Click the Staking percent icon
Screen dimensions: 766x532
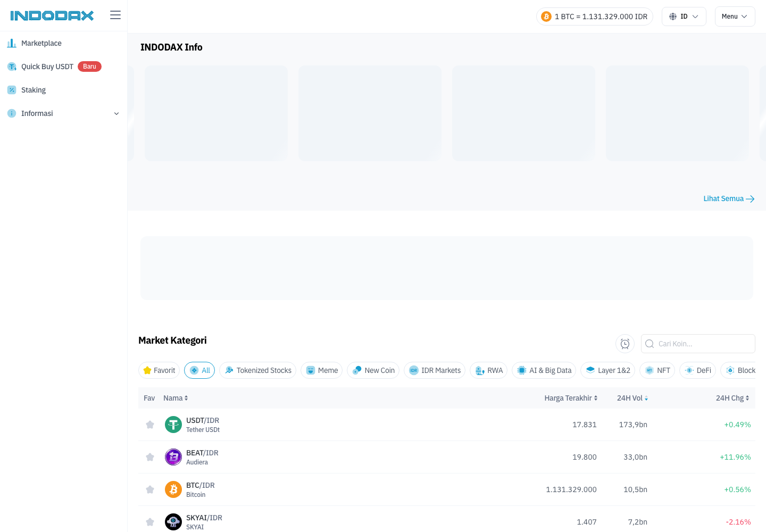click(12, 90)
